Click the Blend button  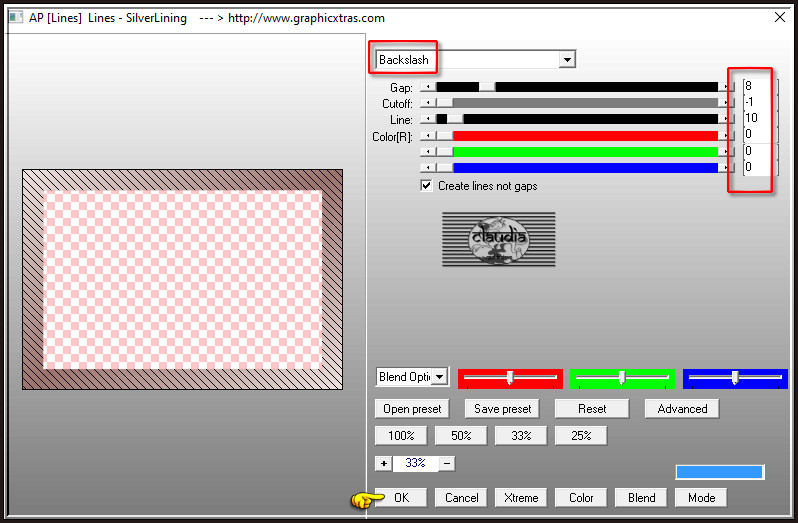(x=641, y=498)
